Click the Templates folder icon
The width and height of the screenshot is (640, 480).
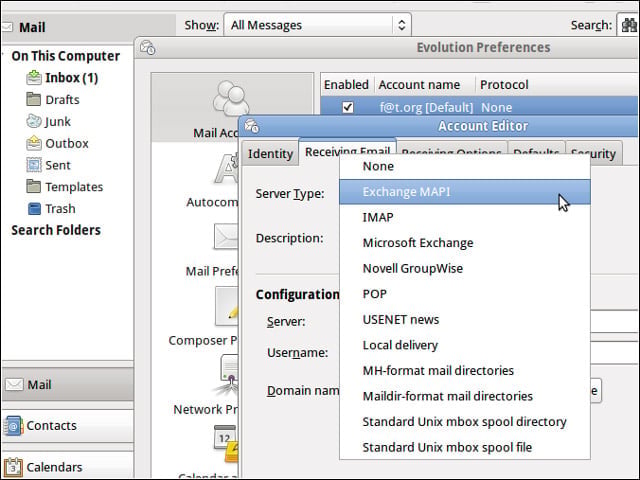[34, 187]
